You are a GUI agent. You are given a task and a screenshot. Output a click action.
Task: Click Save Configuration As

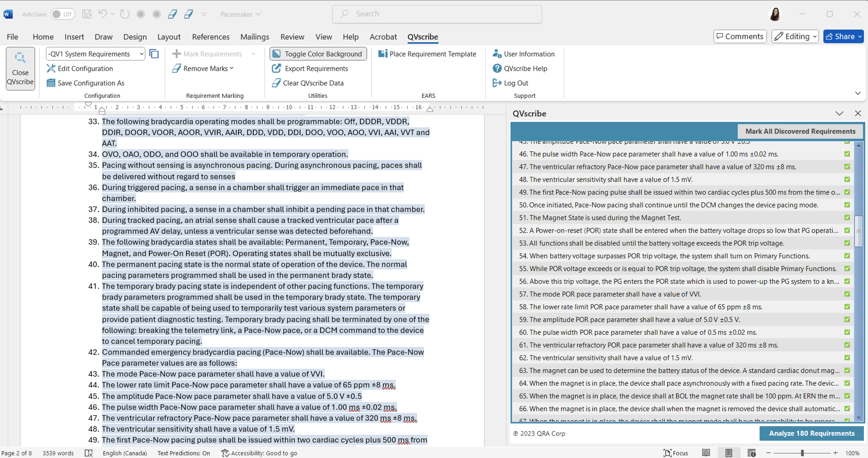tap(85, 83)
